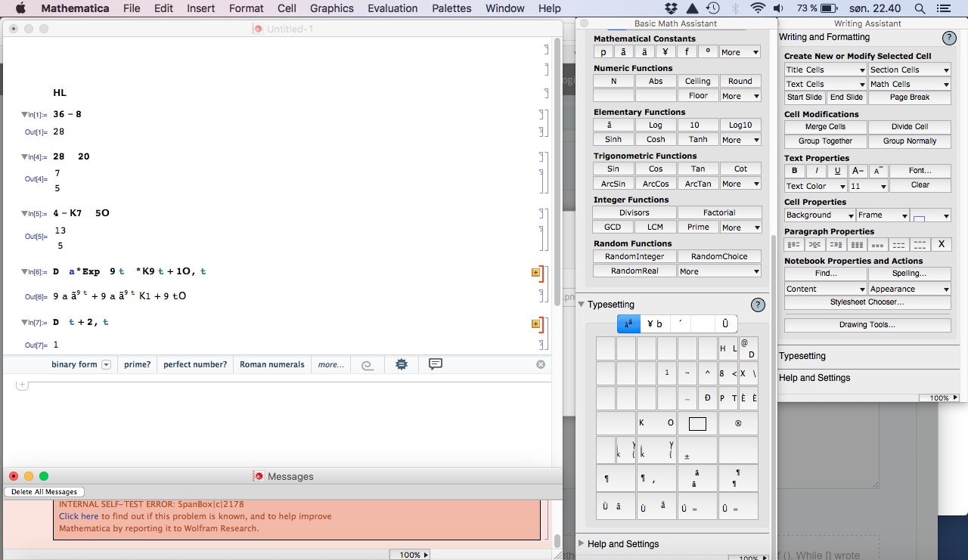The image size is (968, 560).
Task: Apply justified paragraph alignment icon
Action: (857, 244)
